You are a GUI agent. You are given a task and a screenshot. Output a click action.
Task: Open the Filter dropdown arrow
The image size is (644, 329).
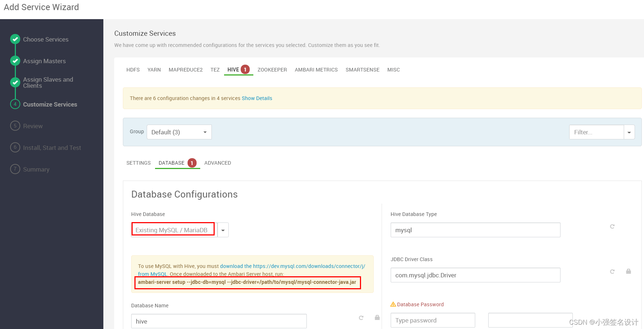point(629,132)
